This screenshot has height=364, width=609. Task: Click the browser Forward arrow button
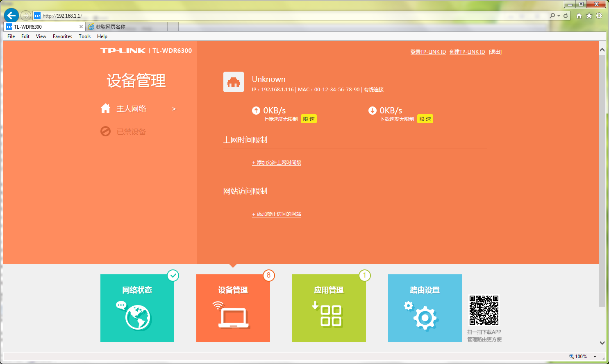click(x=25, y=16)
